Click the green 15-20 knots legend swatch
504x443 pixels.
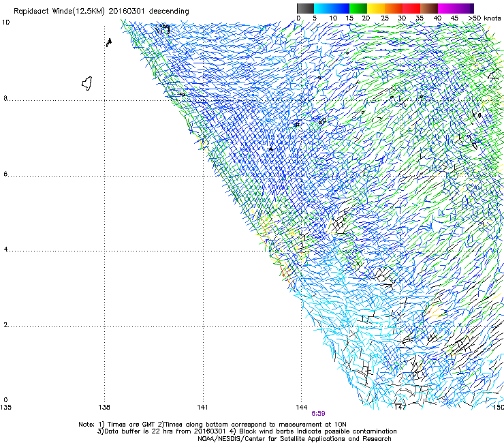click(x=358, y=8)
